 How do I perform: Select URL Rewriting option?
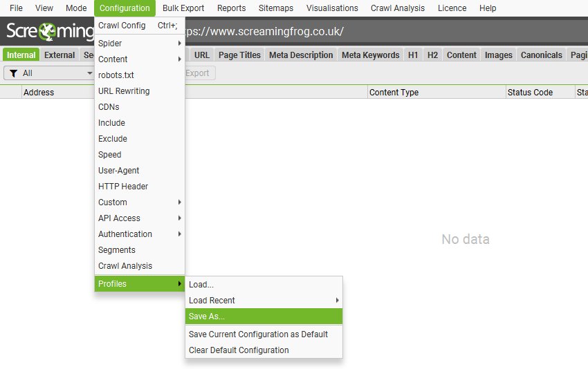point(140,91)
